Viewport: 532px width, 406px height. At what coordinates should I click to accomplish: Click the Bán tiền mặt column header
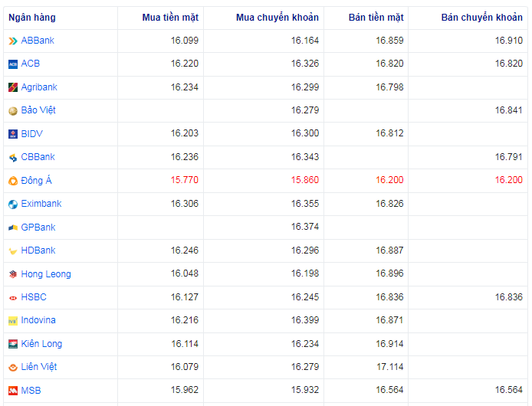376,18
